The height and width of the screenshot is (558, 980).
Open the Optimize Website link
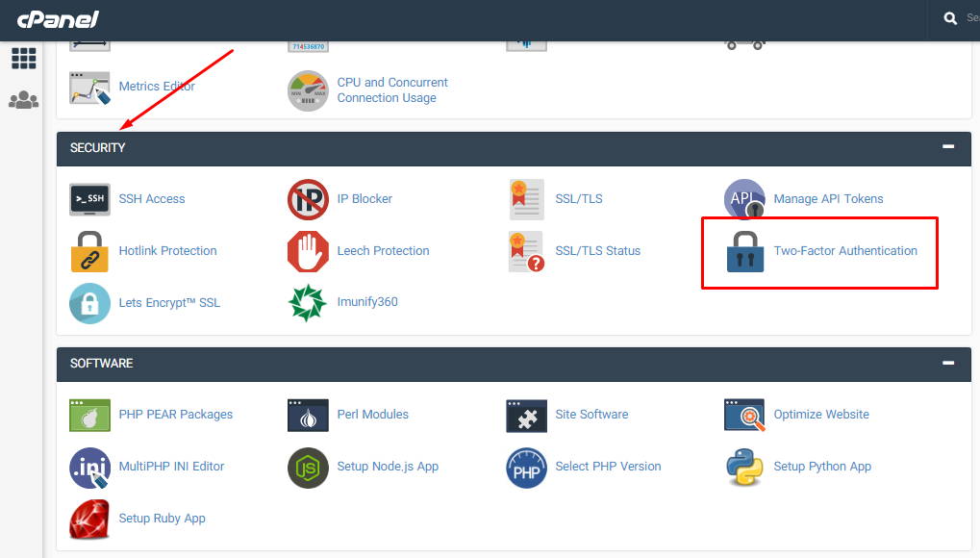(x=821, y=415)
